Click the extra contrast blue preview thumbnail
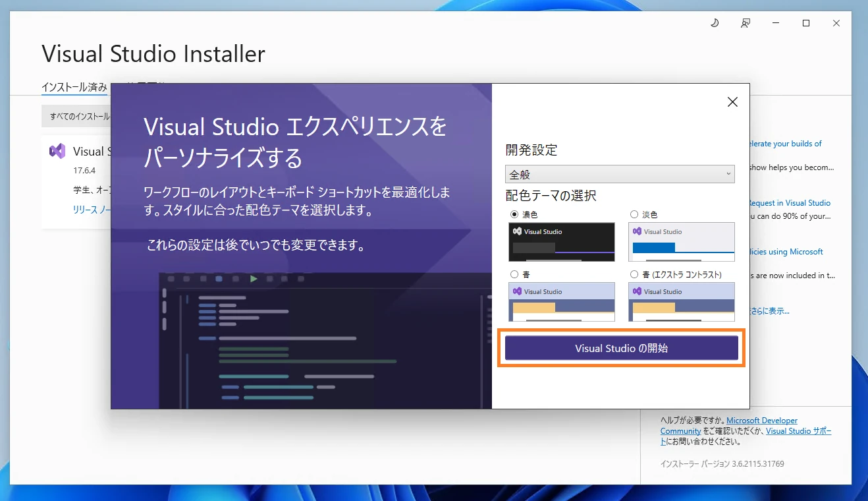 coord(682,302)
